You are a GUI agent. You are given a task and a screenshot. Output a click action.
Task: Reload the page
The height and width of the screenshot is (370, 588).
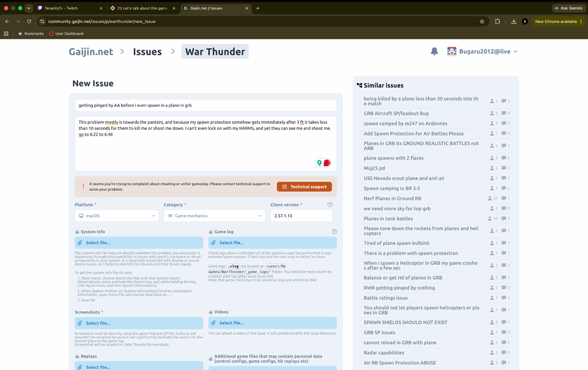[29, 21]
